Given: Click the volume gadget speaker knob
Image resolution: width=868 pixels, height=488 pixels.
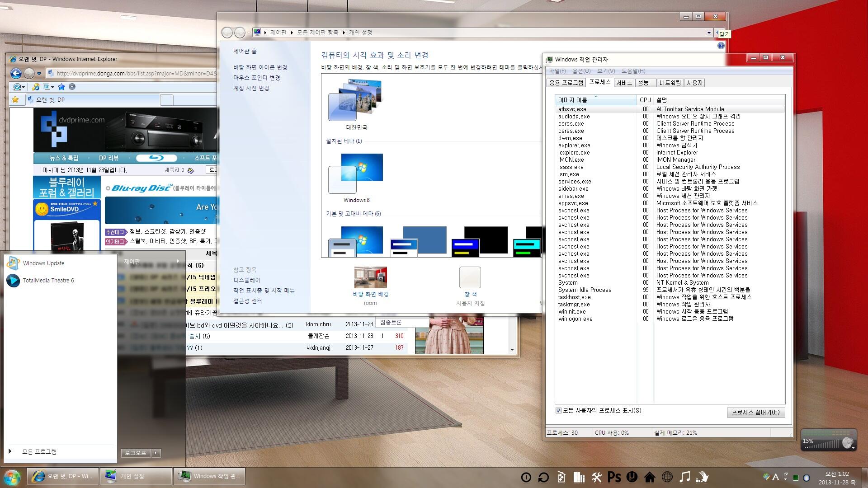Looking at the screenshot, I should pos(847,443).
